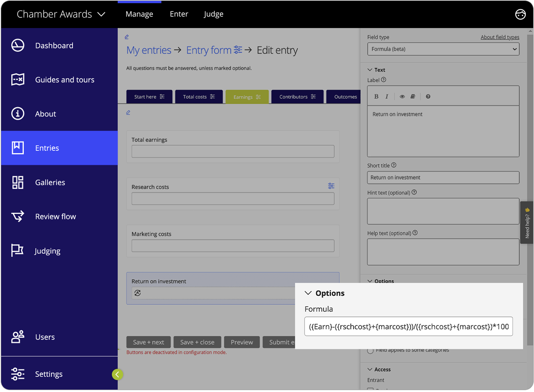
Task: Open the About field types link
Action: (x=500, y=37)
